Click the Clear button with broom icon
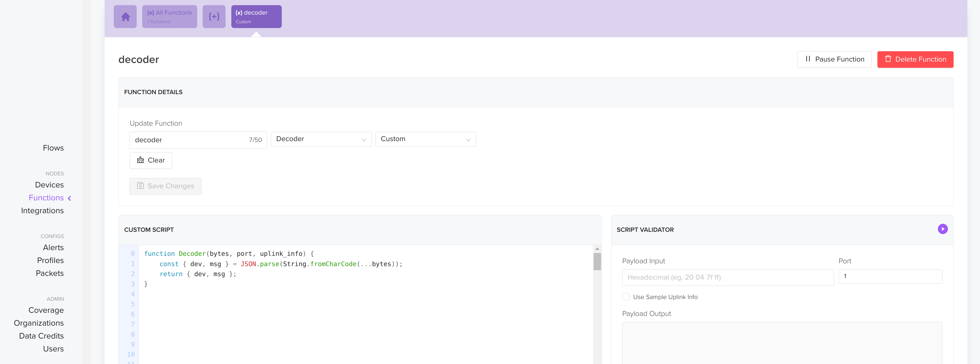 pyautogui.click(x=151, y=160)
